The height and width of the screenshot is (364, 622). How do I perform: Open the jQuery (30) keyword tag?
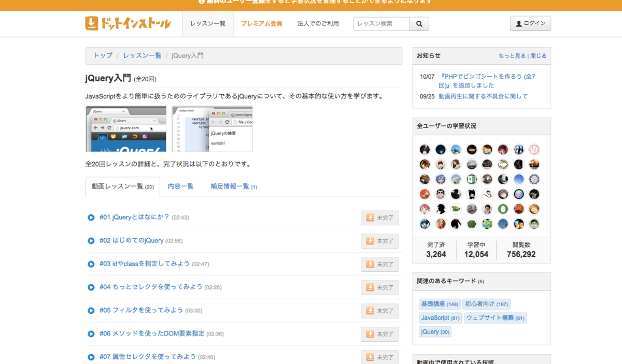[435, 331]
